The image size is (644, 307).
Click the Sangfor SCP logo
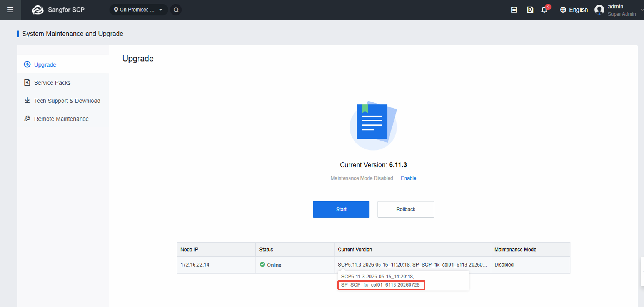[38, 10]
